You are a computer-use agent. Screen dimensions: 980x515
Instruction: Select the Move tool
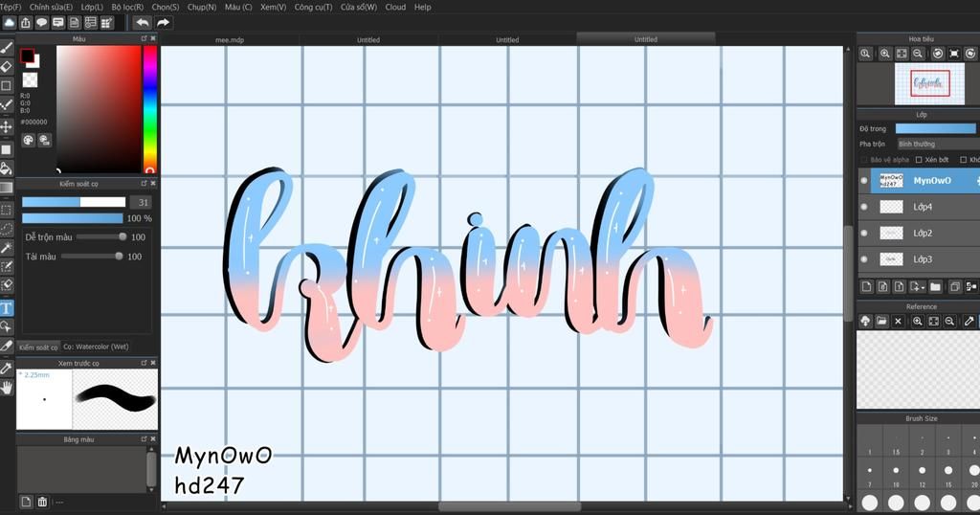pos(7,126)
